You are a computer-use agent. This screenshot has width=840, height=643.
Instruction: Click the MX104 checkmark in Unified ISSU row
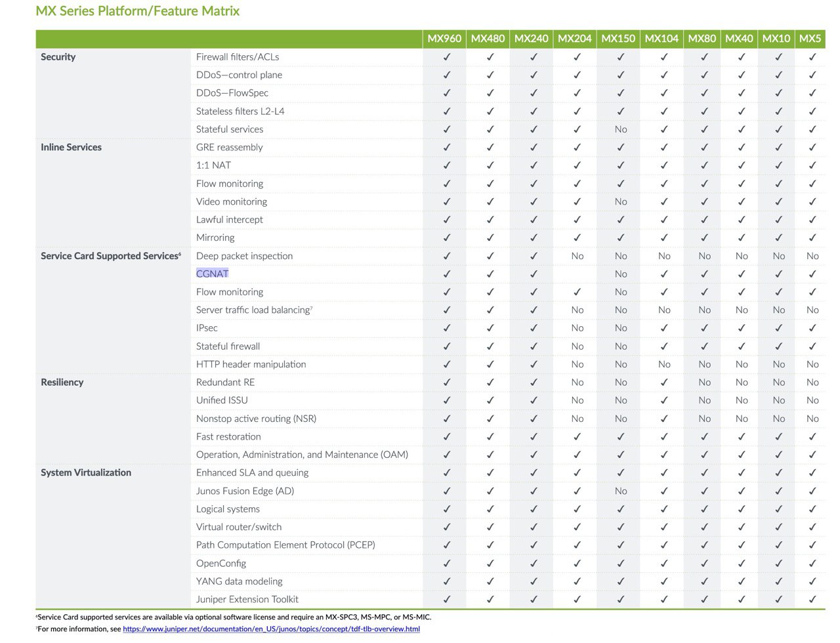pos(664,400)
